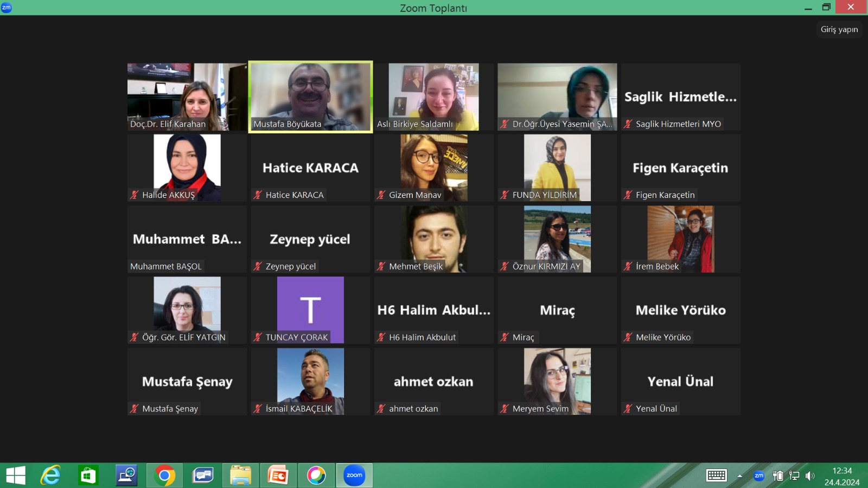Select the Zeynep yücel participant tile

click(310, 239)
